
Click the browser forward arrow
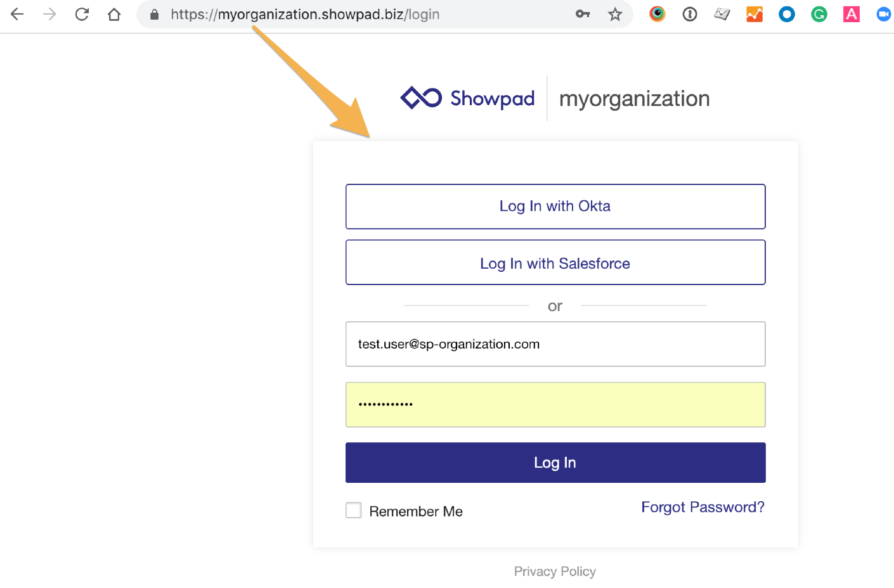[49, 14]
